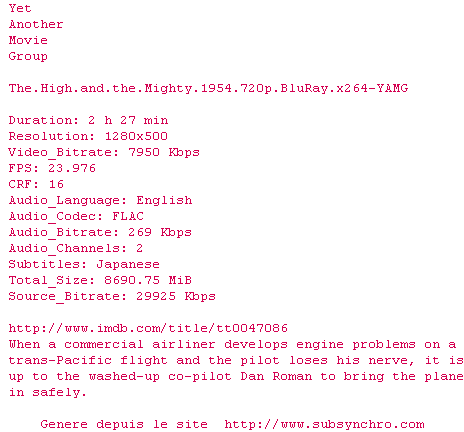Screen dimensions: 464x432
Task: Click the Audio_Channels: 2 line
Action: click(x=76, y=248)
